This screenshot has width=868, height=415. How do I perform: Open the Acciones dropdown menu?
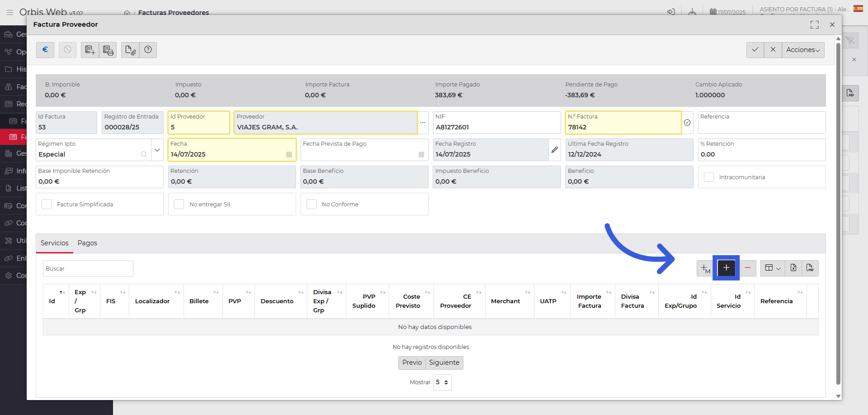pos(803,50)
